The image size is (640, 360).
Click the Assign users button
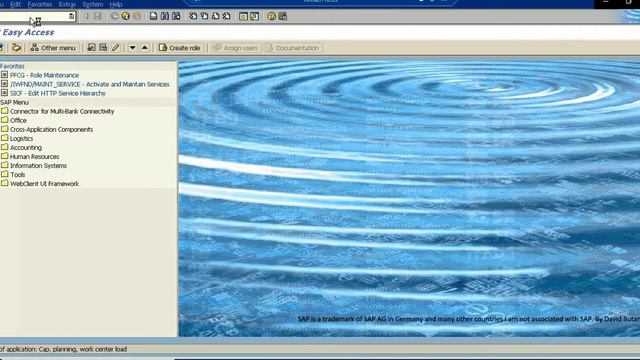(236, 48)
